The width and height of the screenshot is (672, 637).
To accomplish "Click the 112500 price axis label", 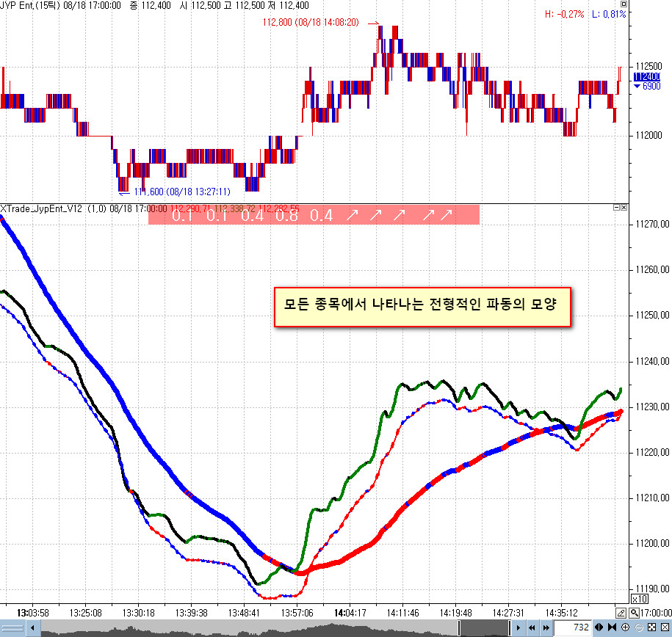I will 648,66.
